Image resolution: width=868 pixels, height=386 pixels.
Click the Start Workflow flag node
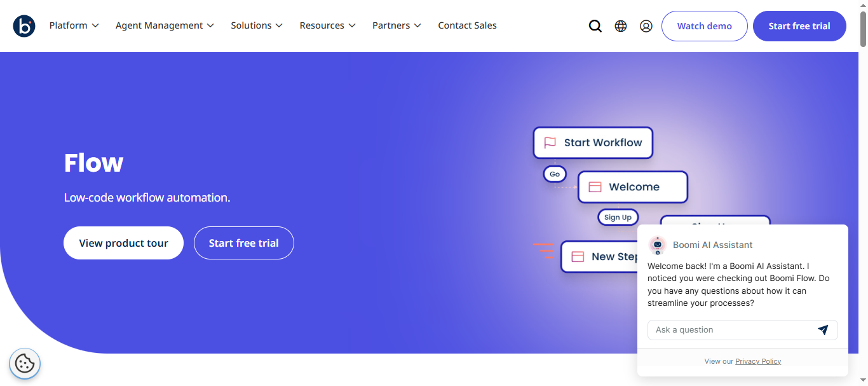tap(593, 142)
